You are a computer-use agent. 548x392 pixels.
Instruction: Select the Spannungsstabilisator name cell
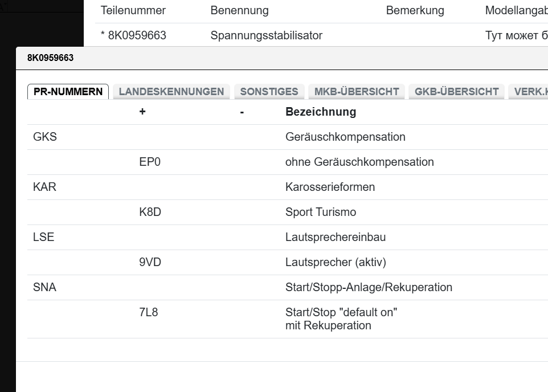tap(266, 35)
